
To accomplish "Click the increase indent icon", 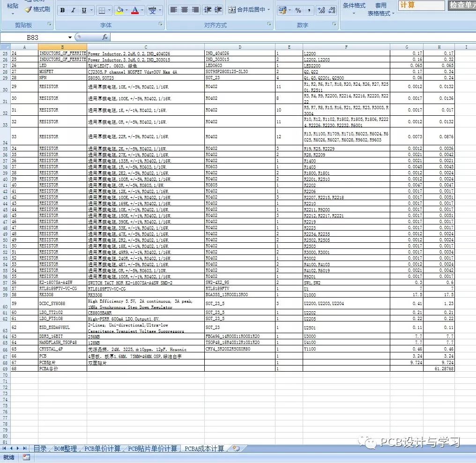I will 218,10.
